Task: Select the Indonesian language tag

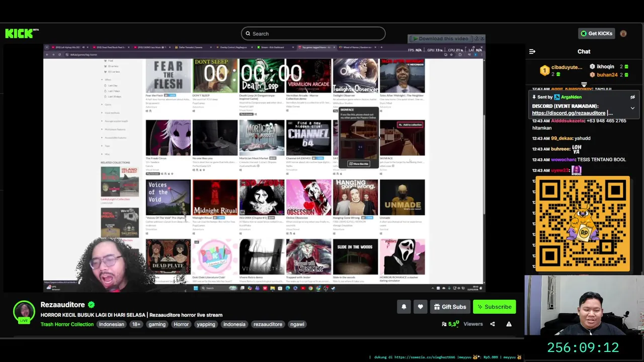Action: point(111,324)
